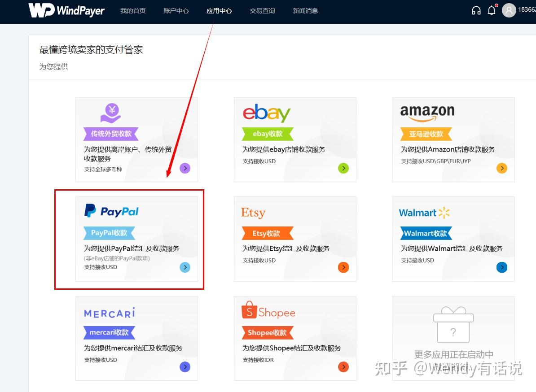Screen dimensions: 536x392
Task: Click 支持接收USD\GBP\EUR\JYP text
Action: click(x=436, y=161)
